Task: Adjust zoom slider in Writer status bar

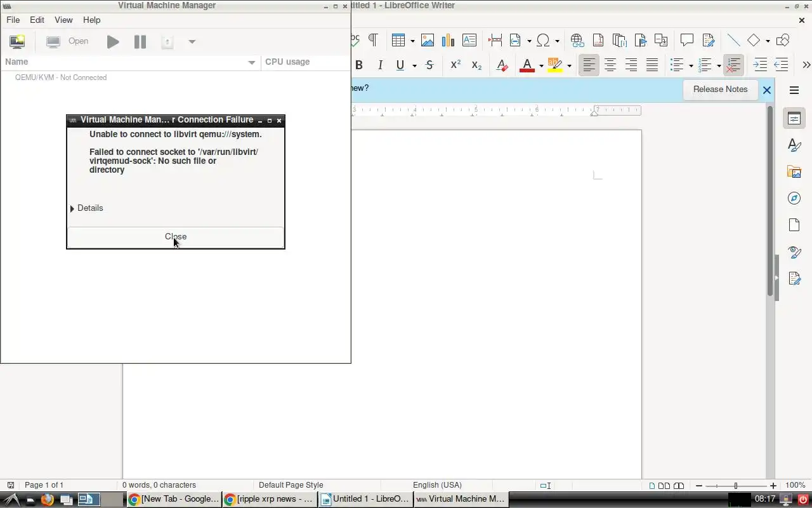Action: 736,486
